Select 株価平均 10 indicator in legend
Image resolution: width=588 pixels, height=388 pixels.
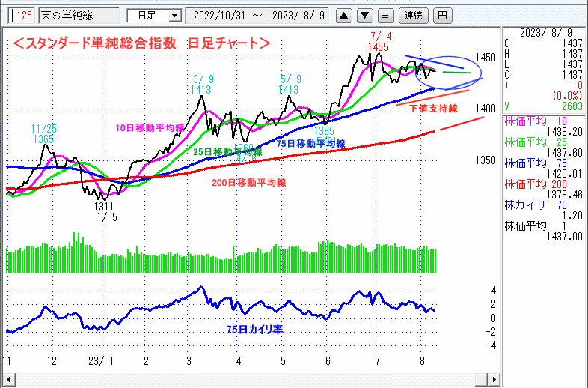pyautogui.click(x=545, y=120)
